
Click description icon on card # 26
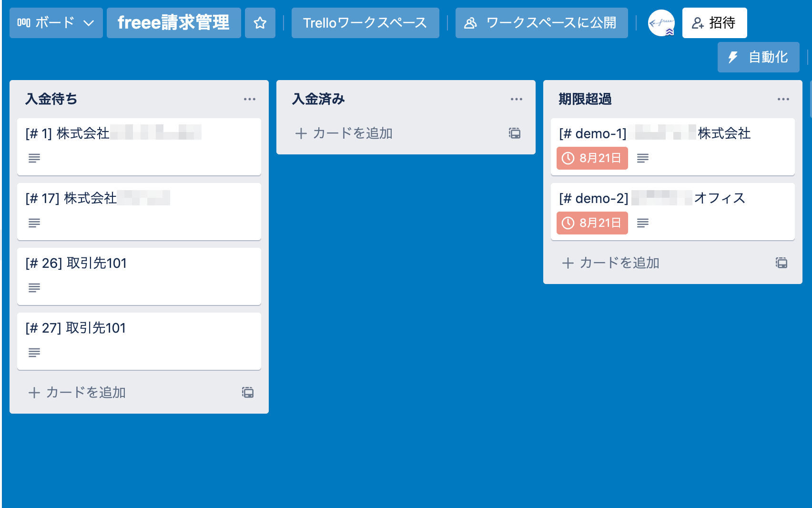pyautogui.click(x=34, y=288)
